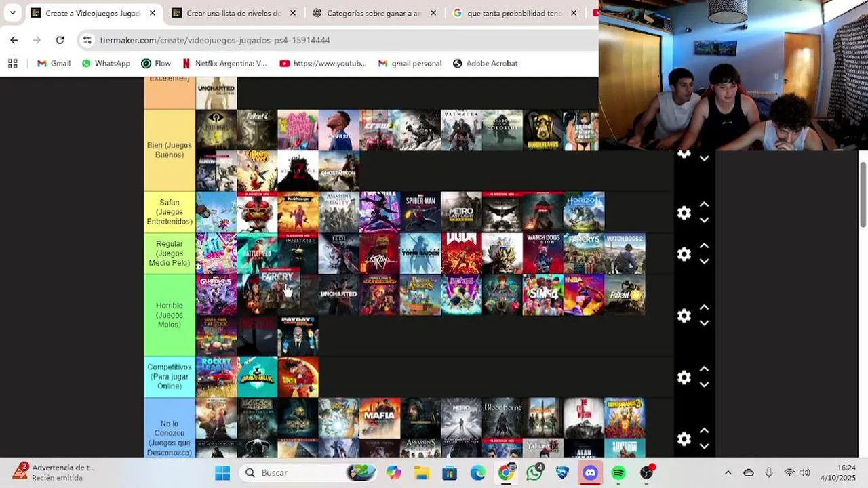Move the No lo Conozco tier up

704,431
